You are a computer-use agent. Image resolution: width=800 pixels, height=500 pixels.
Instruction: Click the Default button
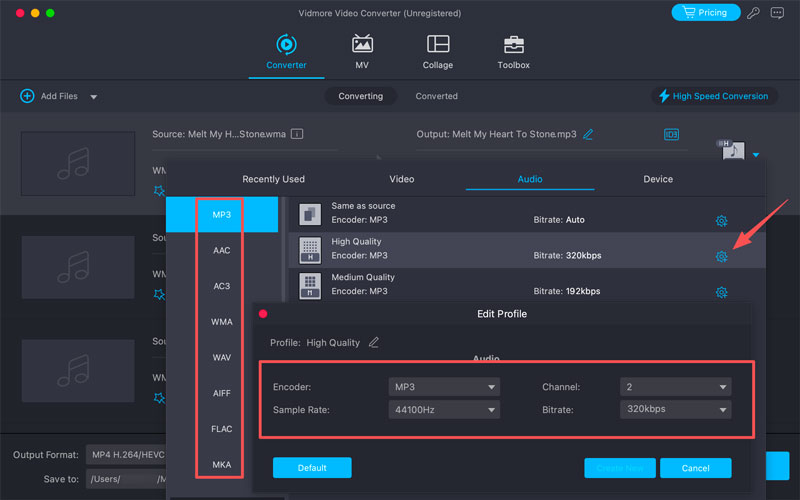(x=312, y=468)
